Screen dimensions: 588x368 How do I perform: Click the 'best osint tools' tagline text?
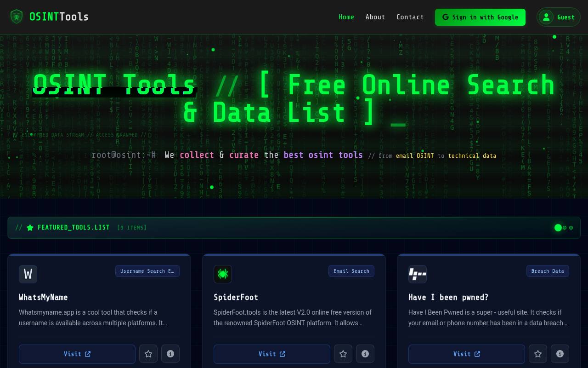(x=323, y=155)
